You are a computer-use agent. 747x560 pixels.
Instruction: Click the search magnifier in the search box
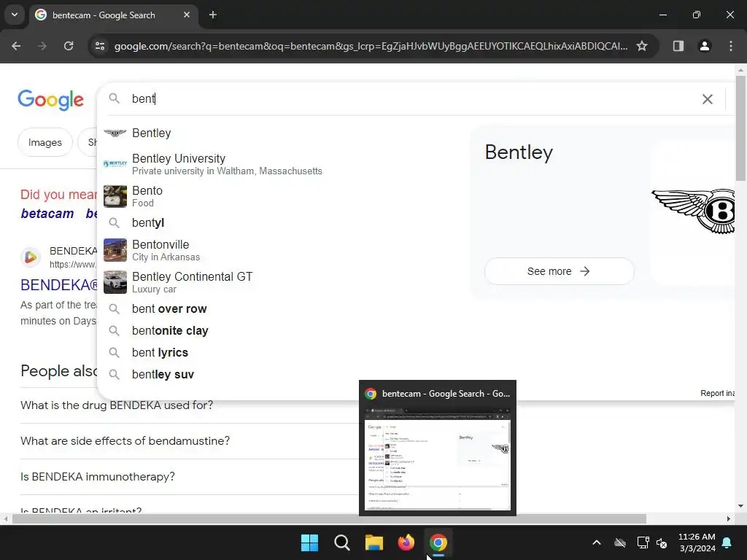(114, 98)
